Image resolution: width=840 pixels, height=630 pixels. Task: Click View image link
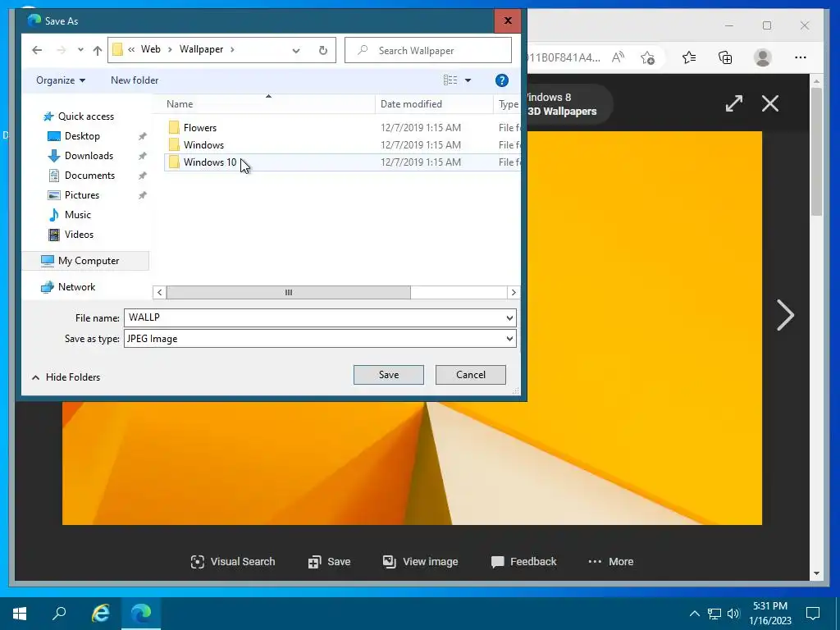(420, 561)
